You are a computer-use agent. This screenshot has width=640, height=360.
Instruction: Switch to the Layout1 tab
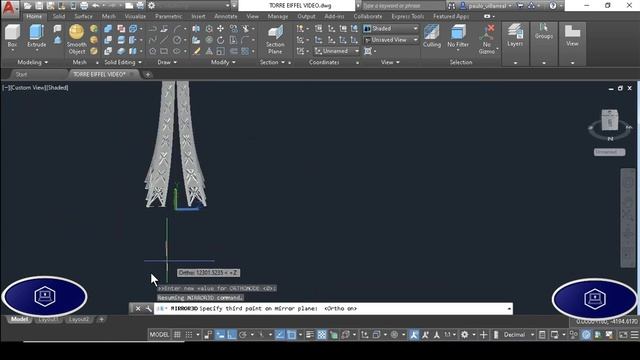[x=49, y=319]
